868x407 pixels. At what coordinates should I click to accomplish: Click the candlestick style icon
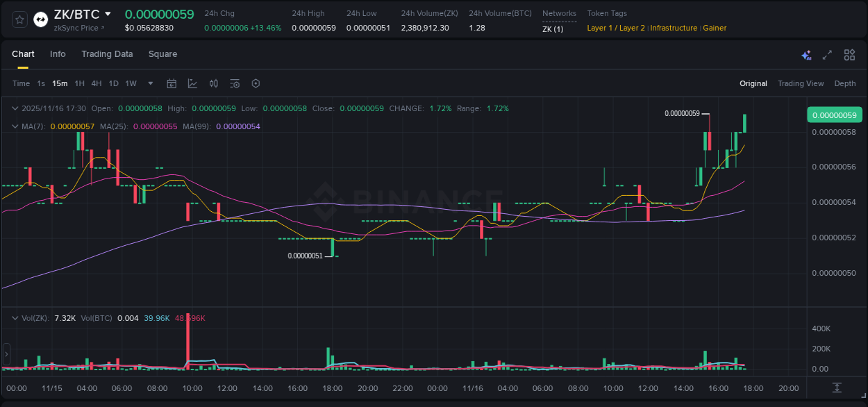click(x=213, y=83)
